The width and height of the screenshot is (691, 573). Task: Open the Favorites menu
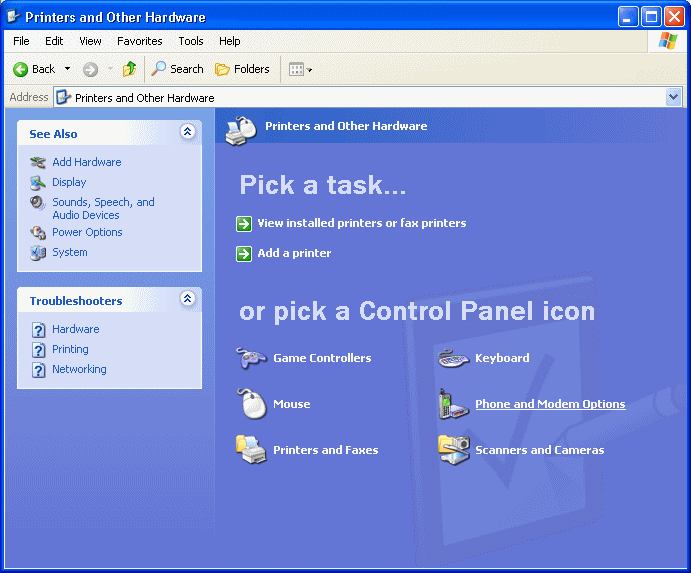point(139,41)
